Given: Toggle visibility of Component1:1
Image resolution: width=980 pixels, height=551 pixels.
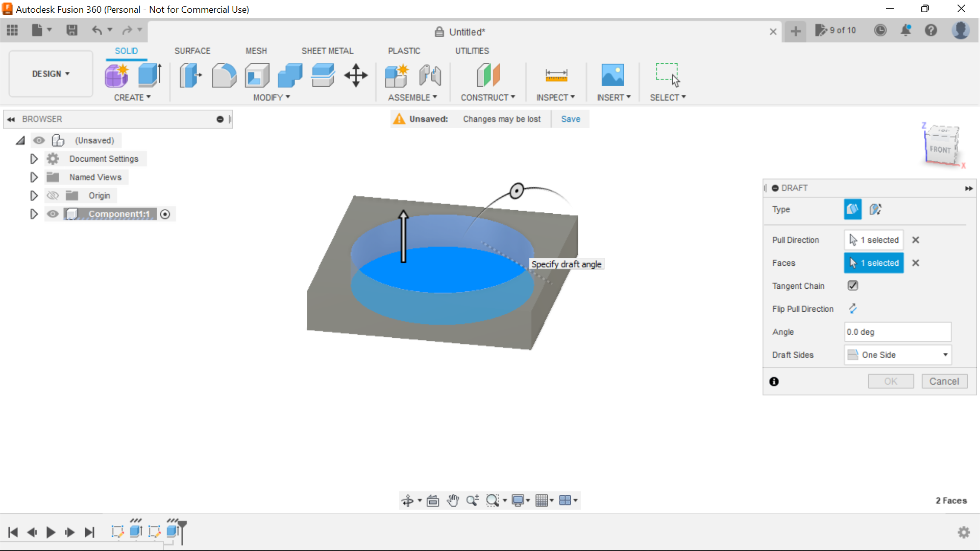Looking at the screenshot, I should [x=53, y=214].
